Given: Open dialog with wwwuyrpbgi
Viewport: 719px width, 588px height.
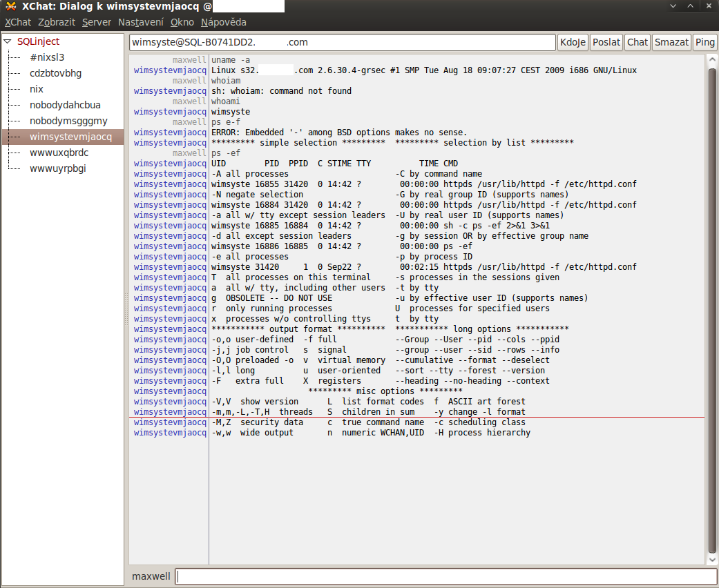Looking at the screenshot, I should (58, 168).
